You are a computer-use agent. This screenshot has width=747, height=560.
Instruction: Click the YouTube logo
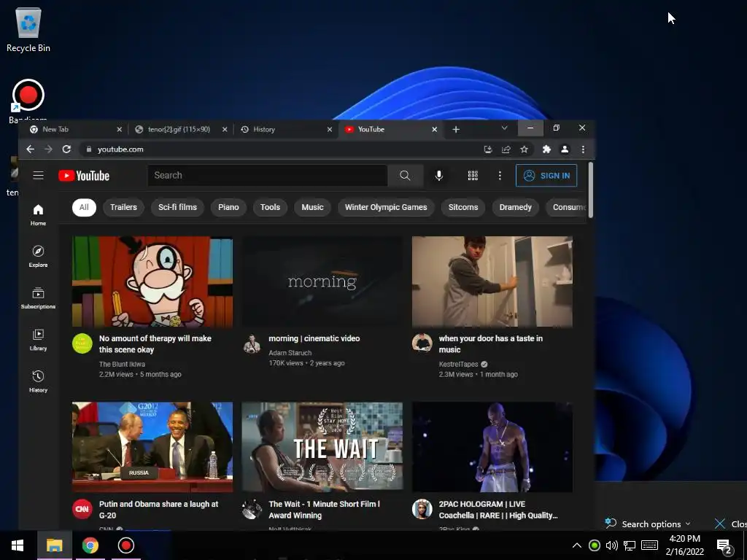(x=84, y=176)
